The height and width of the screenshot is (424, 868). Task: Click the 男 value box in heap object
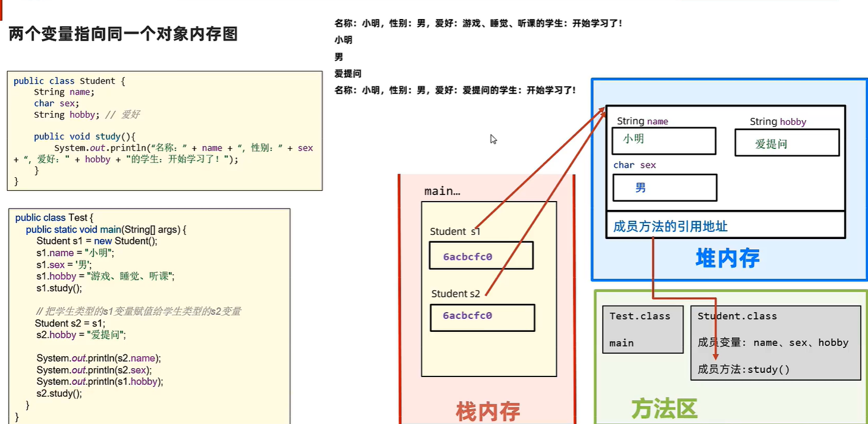point(665,188)
